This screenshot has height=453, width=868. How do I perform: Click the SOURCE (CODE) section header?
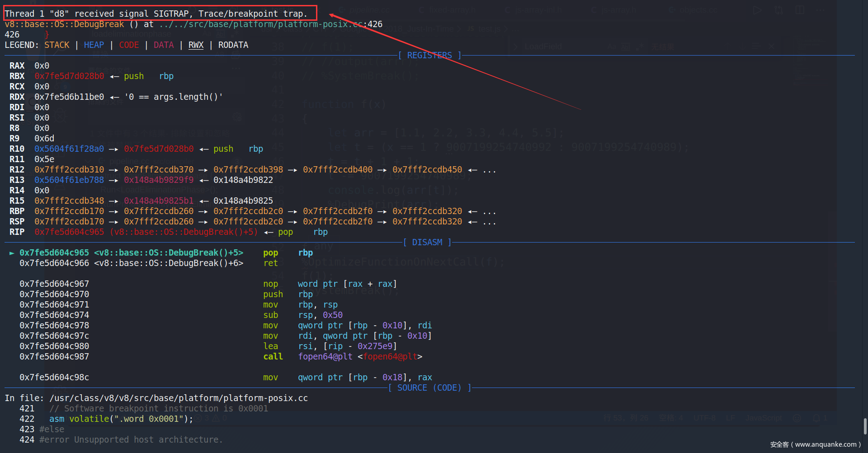coord(429,388)
